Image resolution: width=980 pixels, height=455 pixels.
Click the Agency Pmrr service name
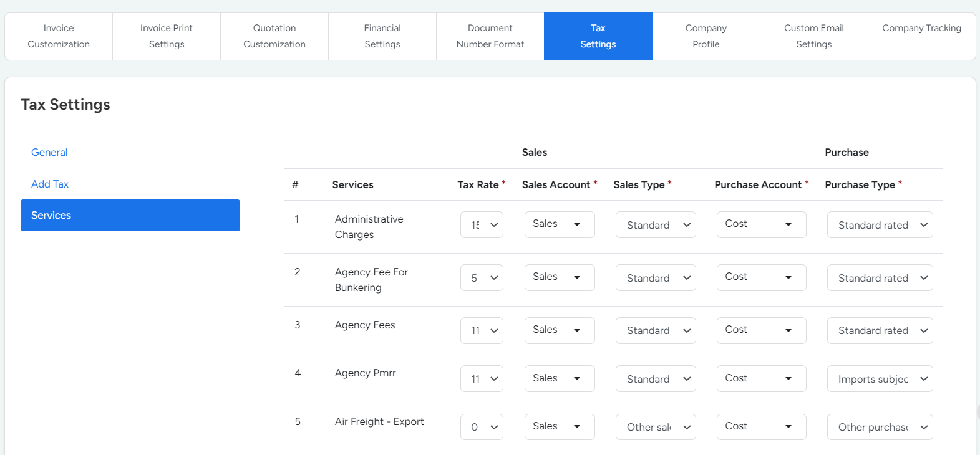click(x=365, y=373)
